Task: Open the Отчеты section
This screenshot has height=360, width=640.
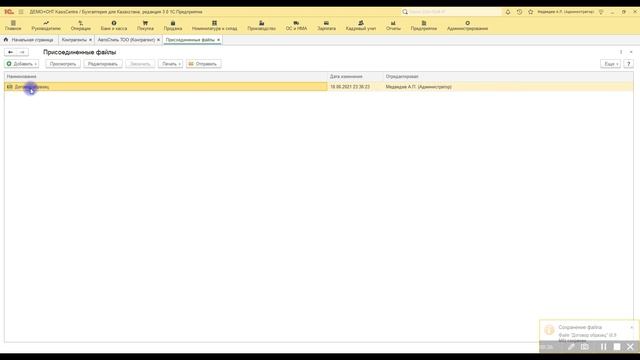Action: coord(393,26)
